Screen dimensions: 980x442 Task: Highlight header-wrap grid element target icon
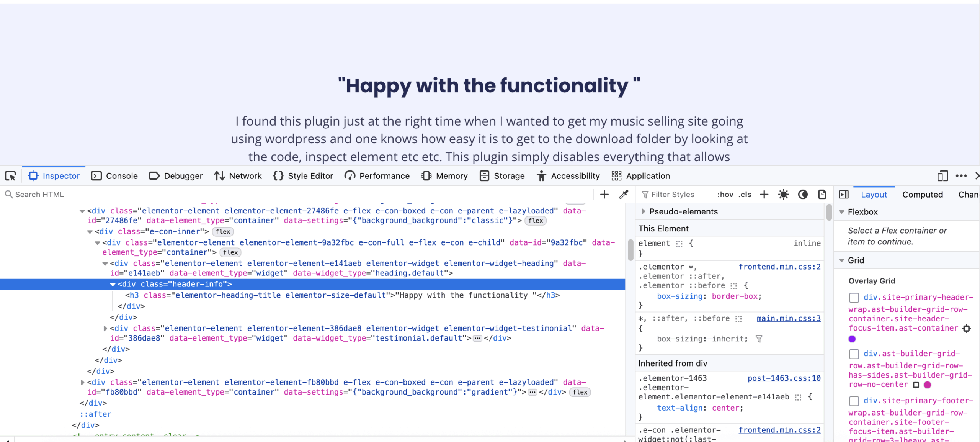pos(967,329)
